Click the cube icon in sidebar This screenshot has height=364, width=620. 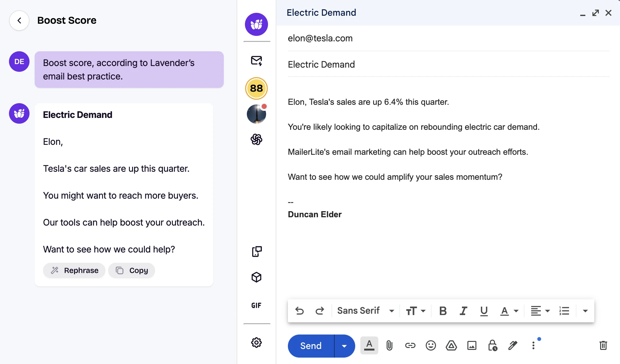[256, 277]
